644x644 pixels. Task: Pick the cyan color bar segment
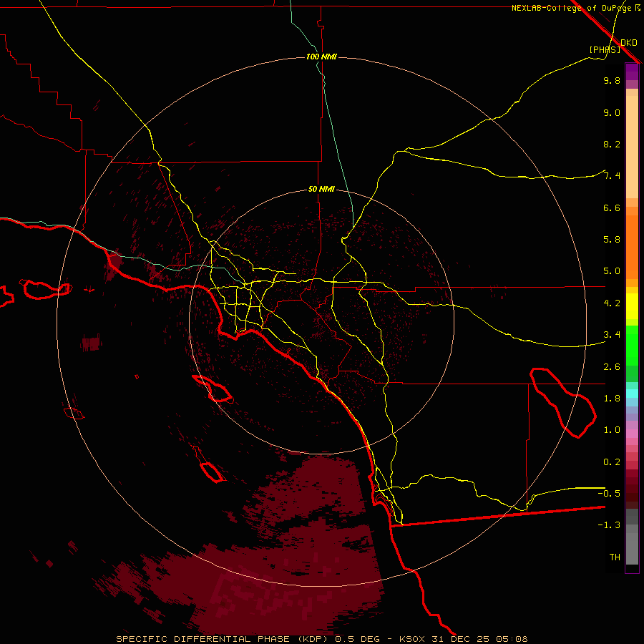[632, 394]
